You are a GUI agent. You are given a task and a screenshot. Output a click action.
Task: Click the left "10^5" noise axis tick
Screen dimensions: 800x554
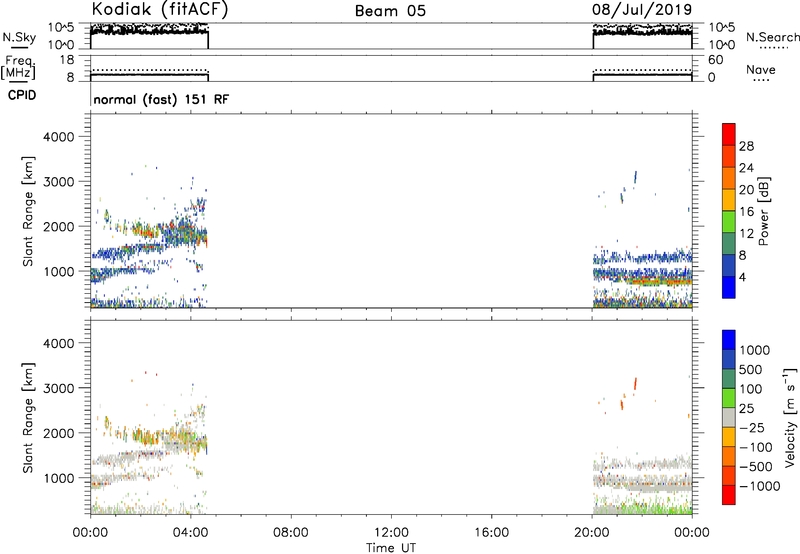pos(61,28)
